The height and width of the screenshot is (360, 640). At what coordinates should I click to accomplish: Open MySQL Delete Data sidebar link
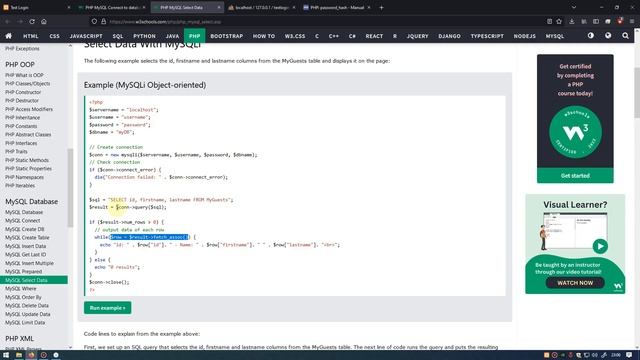[27, 305]
